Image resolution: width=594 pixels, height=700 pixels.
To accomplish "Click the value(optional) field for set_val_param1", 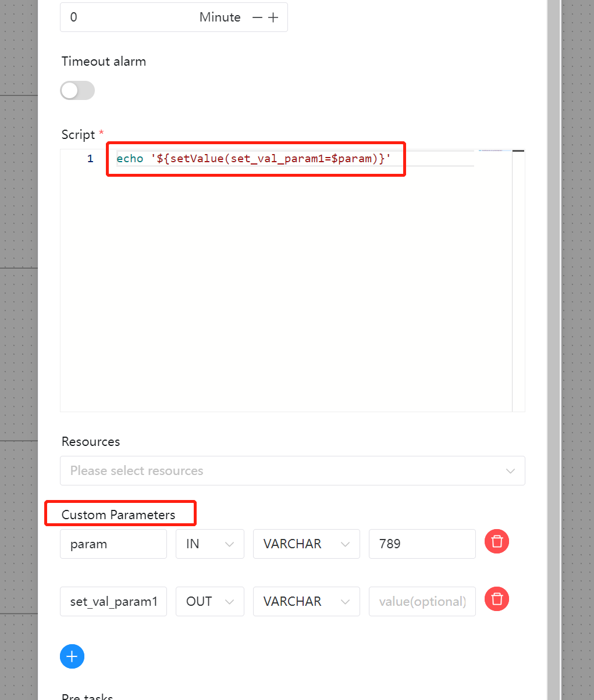I will [x=422, y=601].
